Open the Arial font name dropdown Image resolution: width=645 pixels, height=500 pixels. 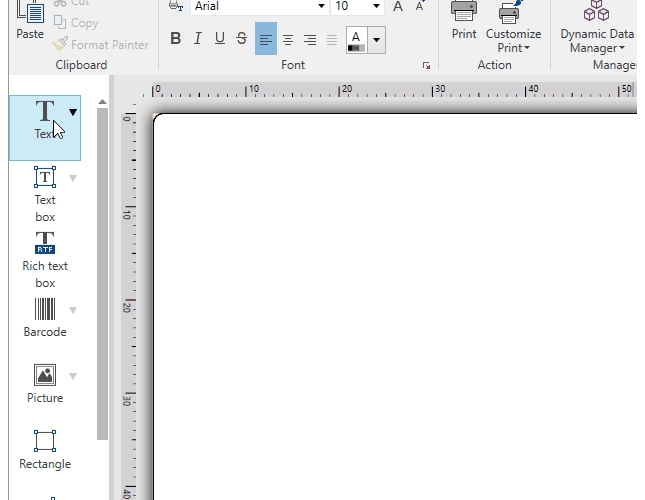pos(321,7)
